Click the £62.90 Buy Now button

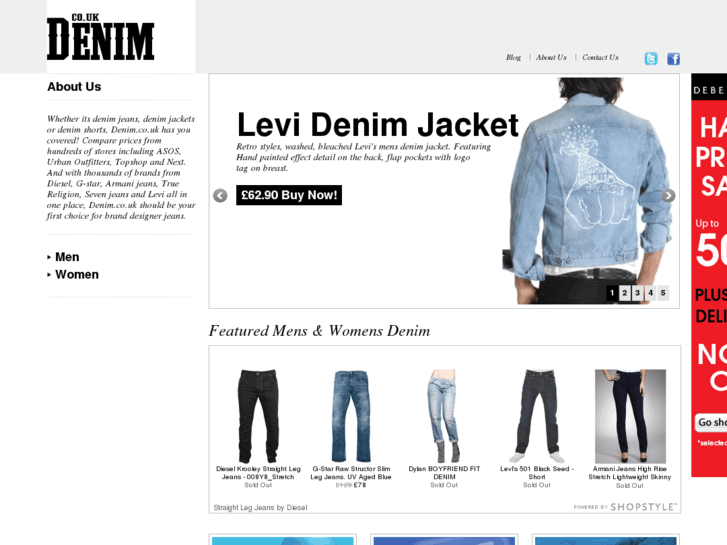[289, 195]
